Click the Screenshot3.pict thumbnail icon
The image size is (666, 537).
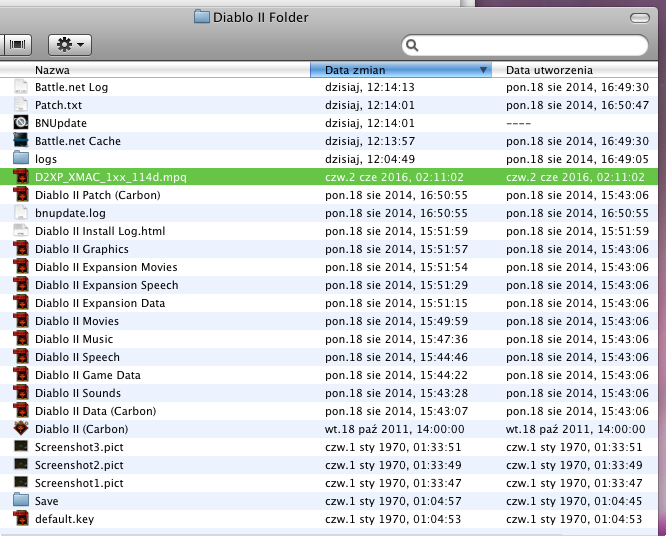click(x=21, y=447)
